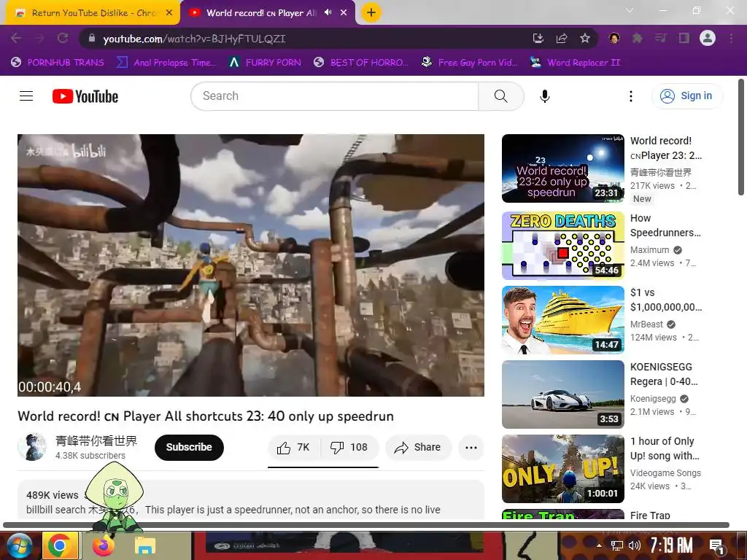Open the Koenigsegg Regera video thumbnail
747x560 pixels.
(x=563, y=394)
